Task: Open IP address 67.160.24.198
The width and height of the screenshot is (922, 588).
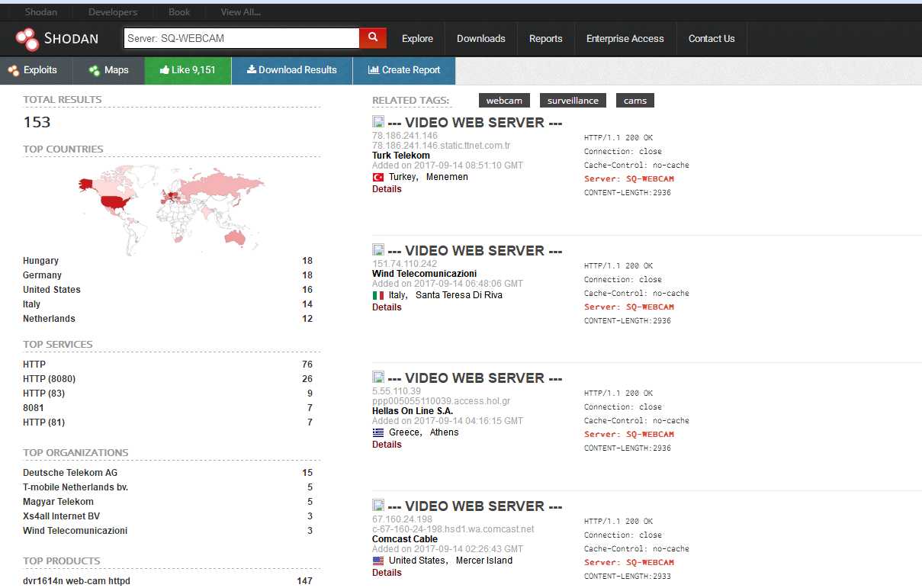Action: (x=403, y=519)
